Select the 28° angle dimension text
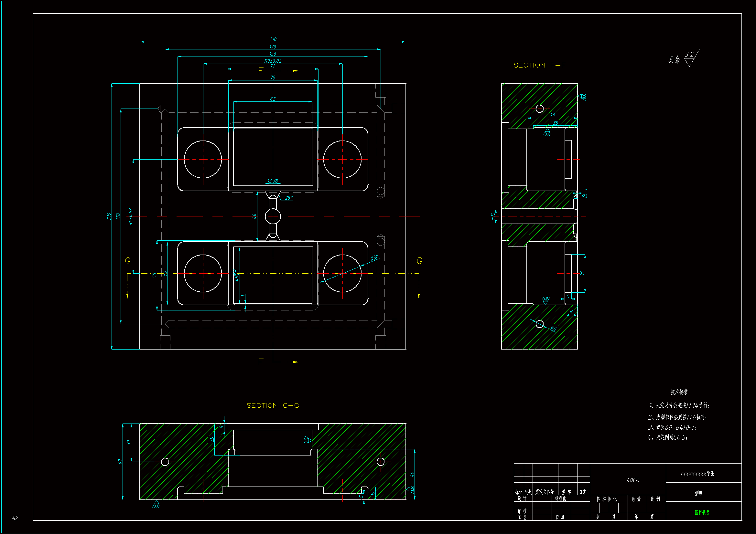756x534 pixels. tap(289, 198)
